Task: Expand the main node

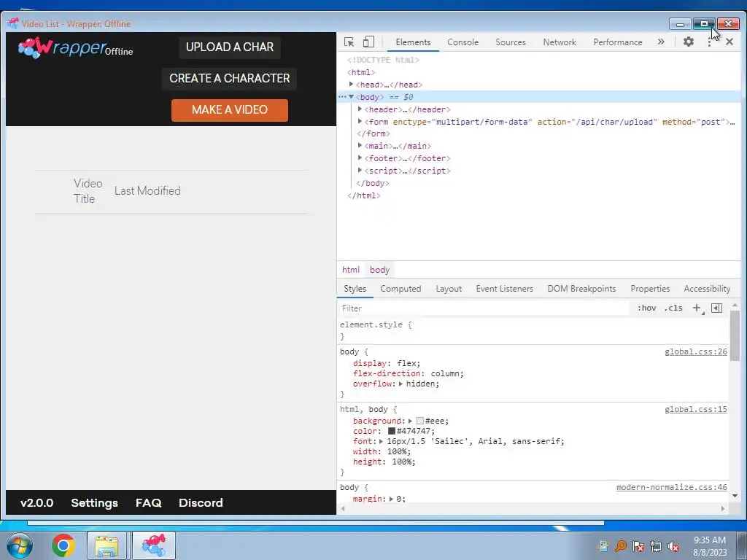Action: pos(360,146)
